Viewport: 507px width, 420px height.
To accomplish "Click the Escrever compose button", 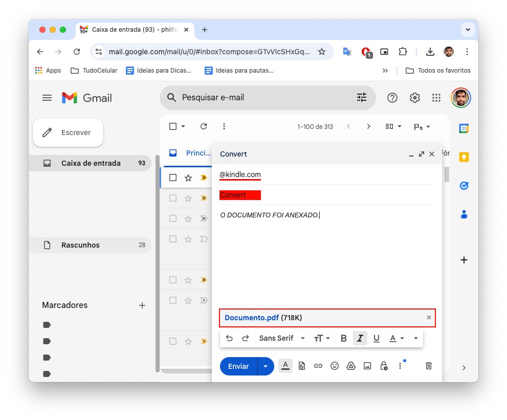I will (x=68, y=132).
